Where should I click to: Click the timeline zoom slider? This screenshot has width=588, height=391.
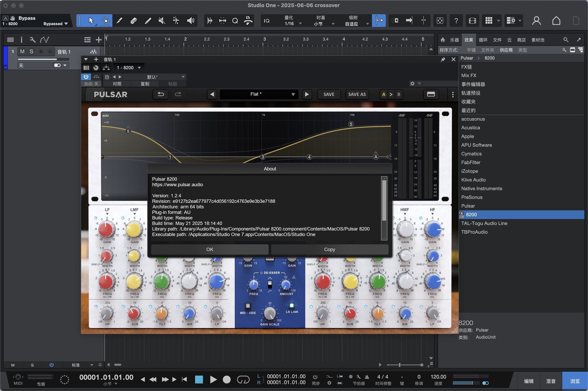tap(405, 365)
